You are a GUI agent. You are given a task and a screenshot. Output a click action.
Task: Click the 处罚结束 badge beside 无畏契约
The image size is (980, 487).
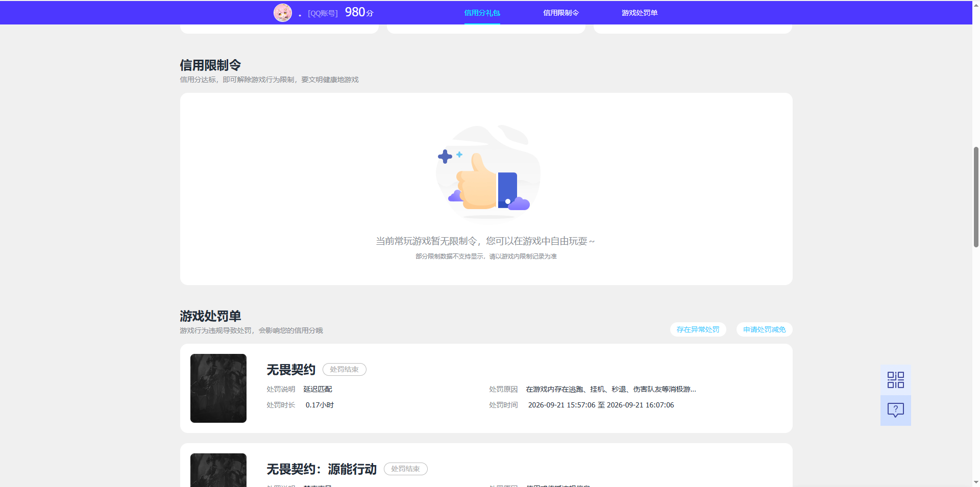click(x=344, y=369)
